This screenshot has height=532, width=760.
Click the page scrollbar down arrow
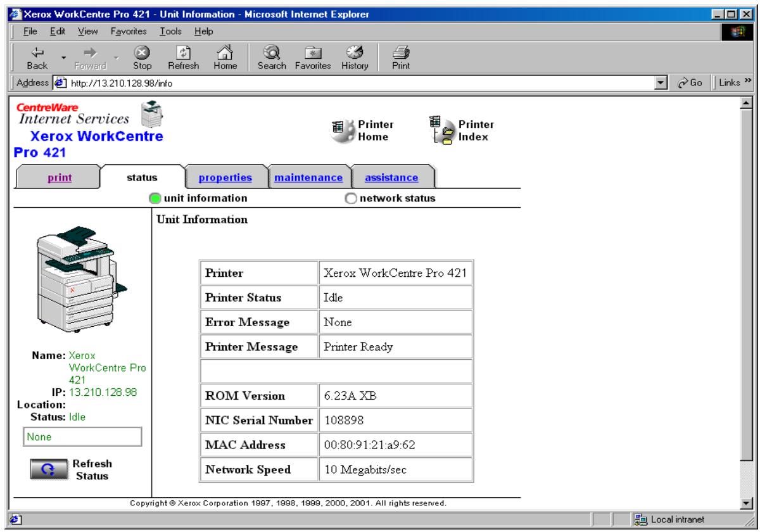746,504
